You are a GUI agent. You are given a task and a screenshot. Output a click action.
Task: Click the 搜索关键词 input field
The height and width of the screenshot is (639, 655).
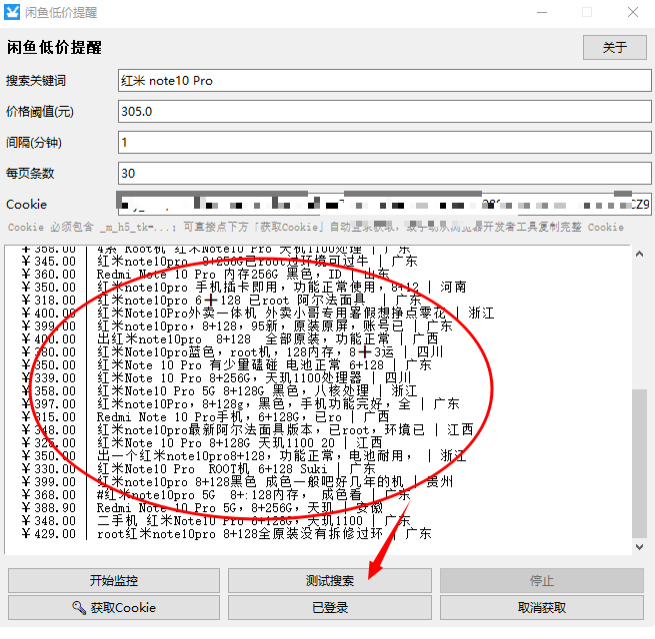coord(384,81)
